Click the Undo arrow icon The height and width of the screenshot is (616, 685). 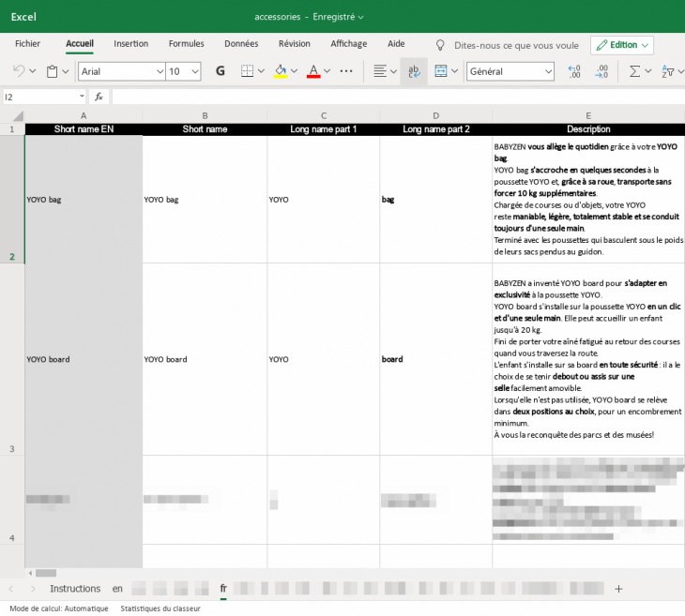[x=19, y=70]
